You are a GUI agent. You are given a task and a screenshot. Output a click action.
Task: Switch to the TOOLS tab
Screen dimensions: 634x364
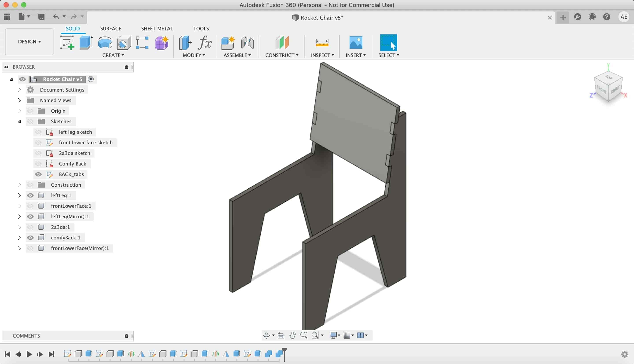tap(201, 29)
